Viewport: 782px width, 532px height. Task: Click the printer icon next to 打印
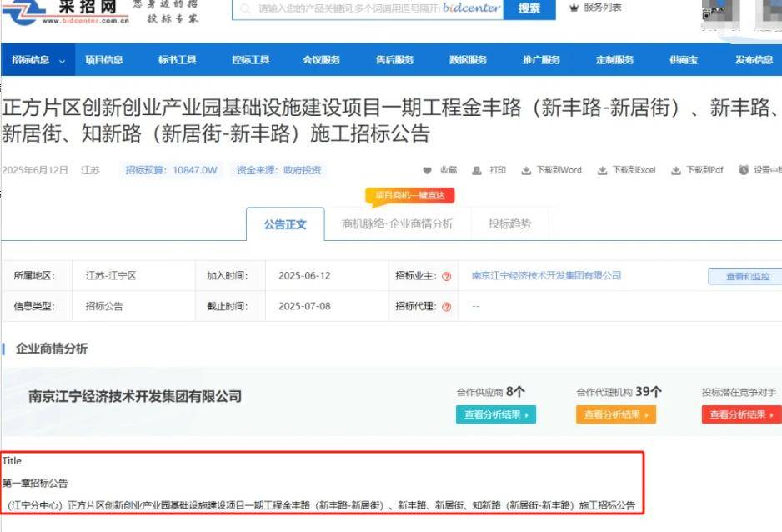(477, 170)
